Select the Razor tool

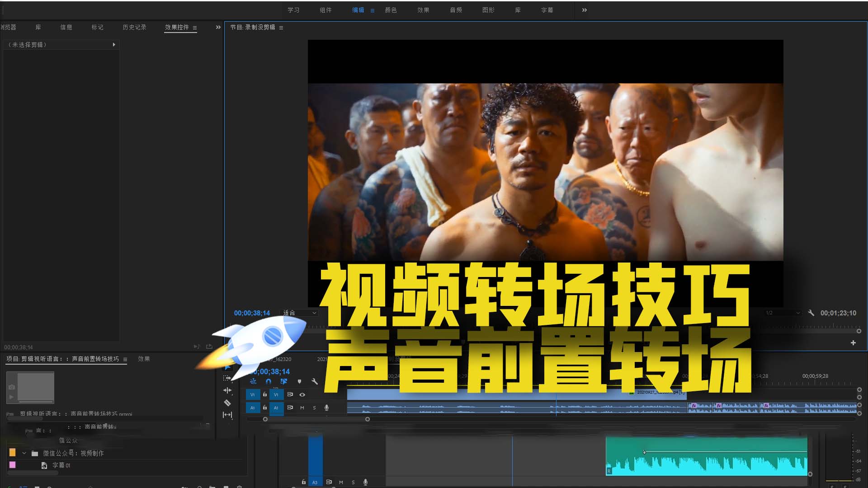(227, 403)
